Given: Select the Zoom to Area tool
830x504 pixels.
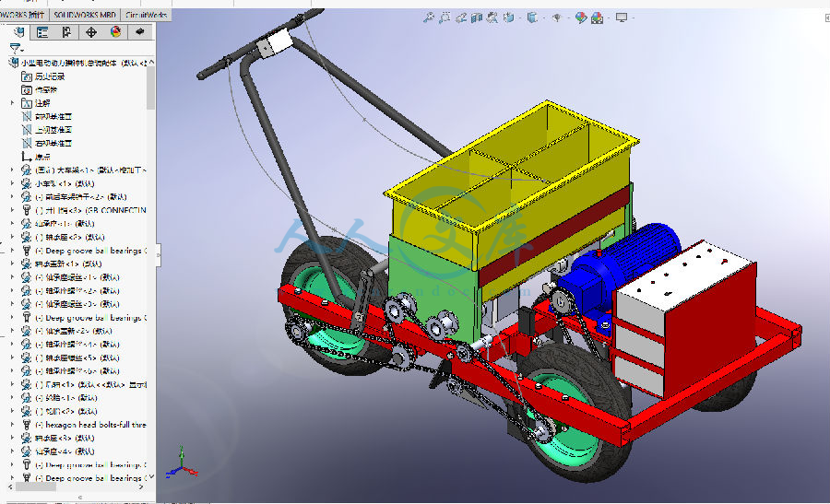Looking at the screenshot, I should (x=445, y=18).
